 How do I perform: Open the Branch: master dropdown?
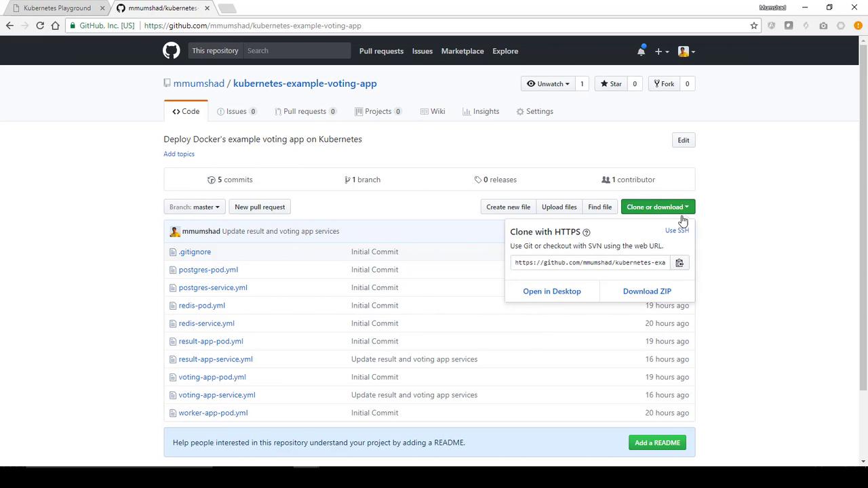pos(195,207)
